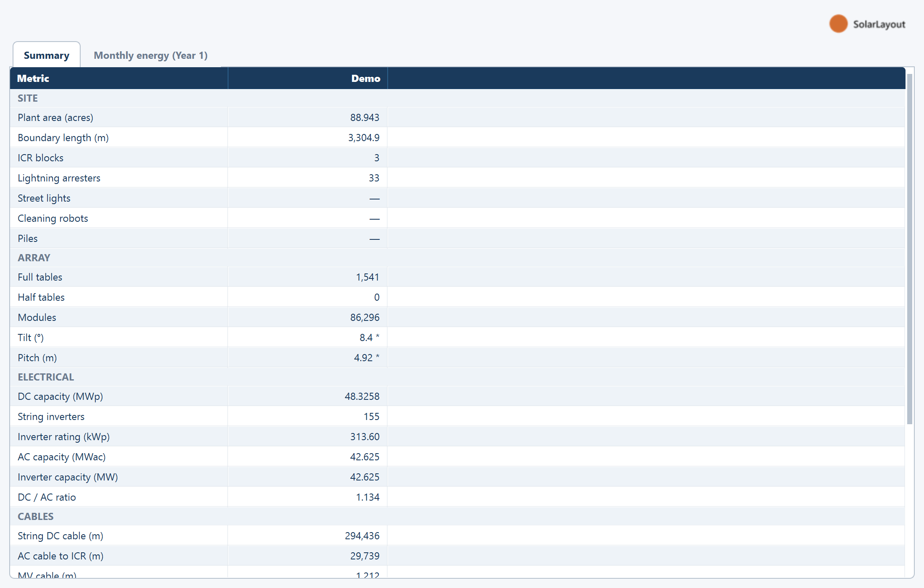The width and height of the screenshot is (924, 588).
Task: Select the ELECTRICAL section heading
Action: [x=46, y=377]
